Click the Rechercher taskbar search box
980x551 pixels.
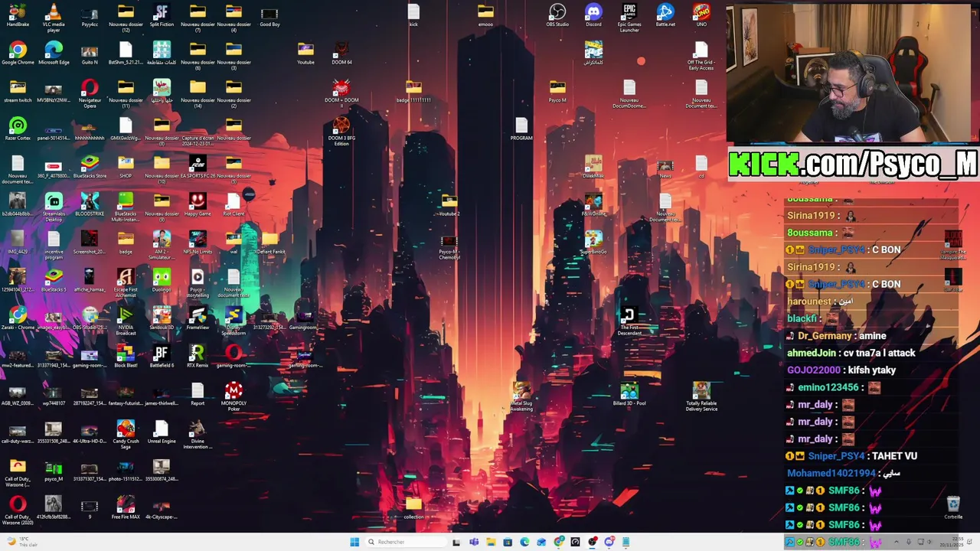[x=405, y=542]
